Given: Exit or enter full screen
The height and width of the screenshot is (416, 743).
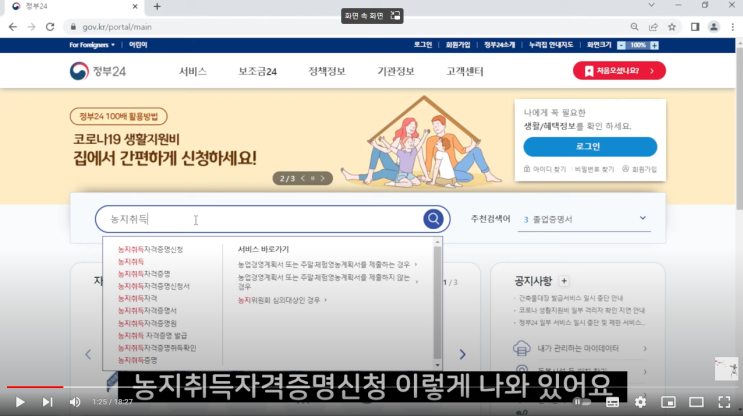Looking at the screenshot, I should [724, 402].
